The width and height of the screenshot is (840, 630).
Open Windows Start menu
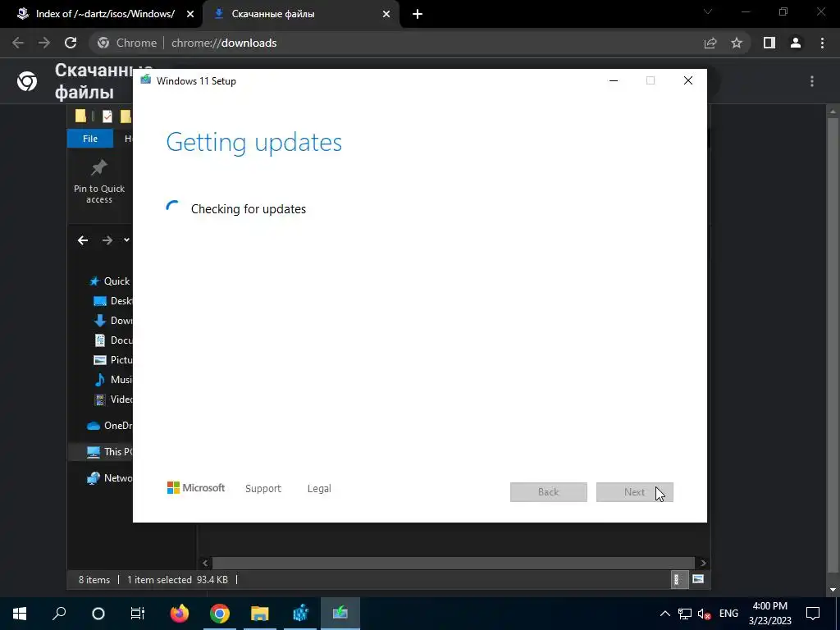20,614
